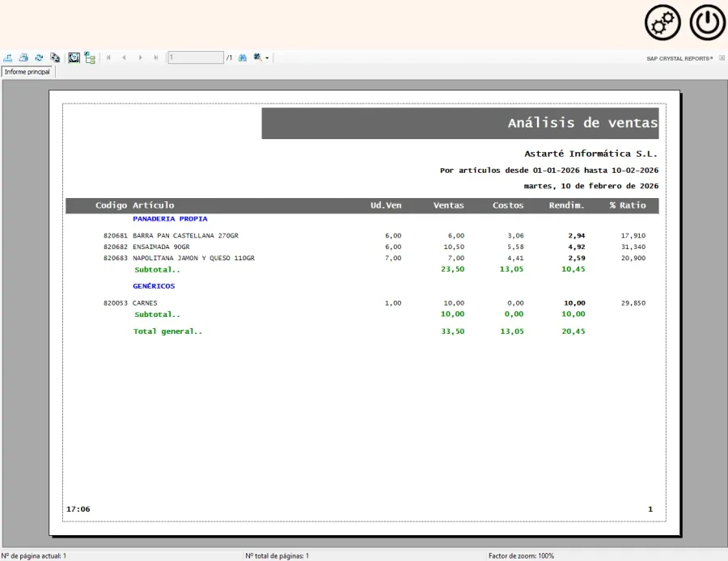Go to next page arrow

click(x=140, y=57)
